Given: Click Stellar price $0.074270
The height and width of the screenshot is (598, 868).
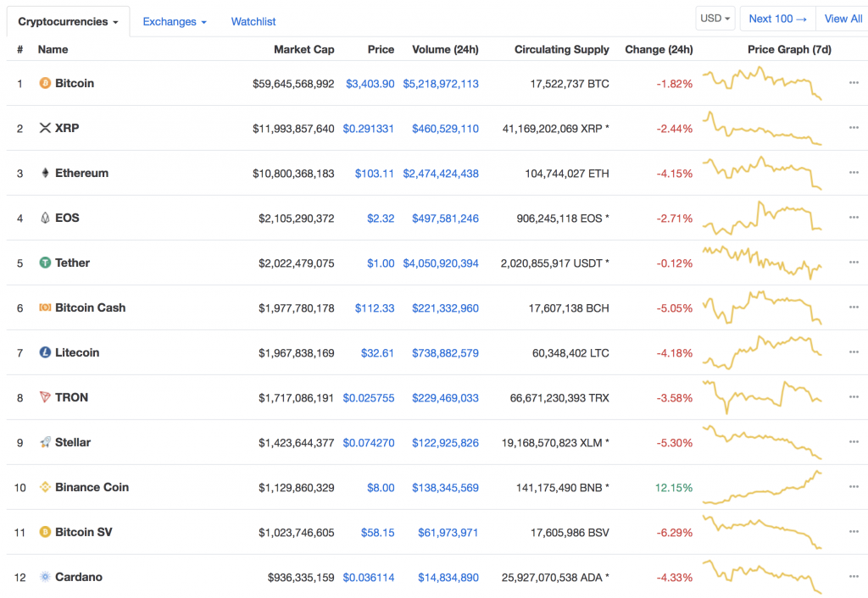Looking at the screenshot, I should click(x=369, y=442).
